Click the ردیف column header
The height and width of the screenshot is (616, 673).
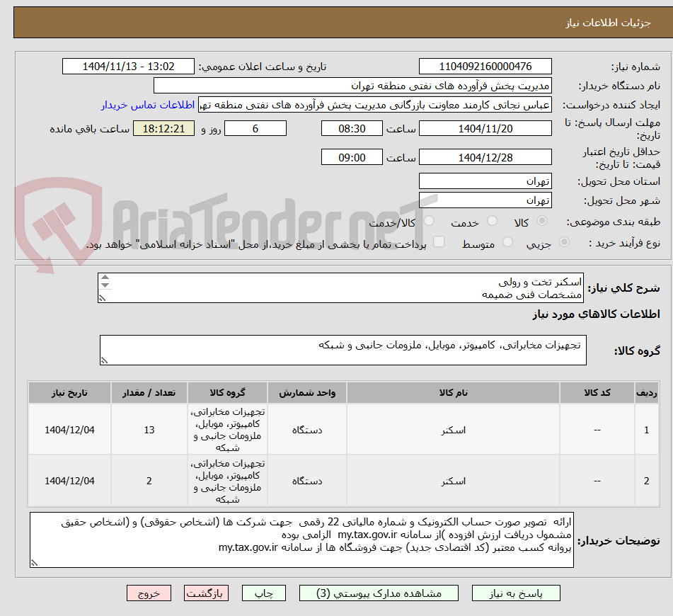(646, 393)
